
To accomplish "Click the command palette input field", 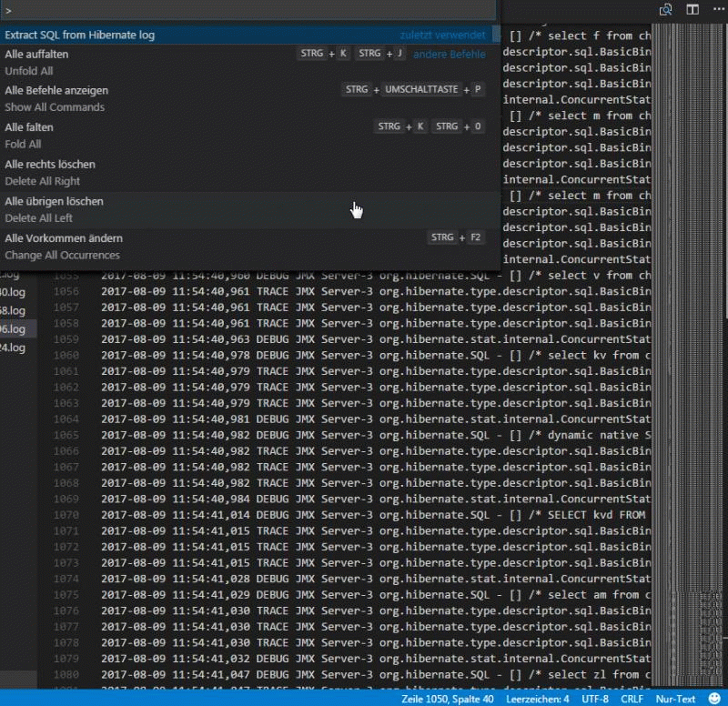I will 248,9.
